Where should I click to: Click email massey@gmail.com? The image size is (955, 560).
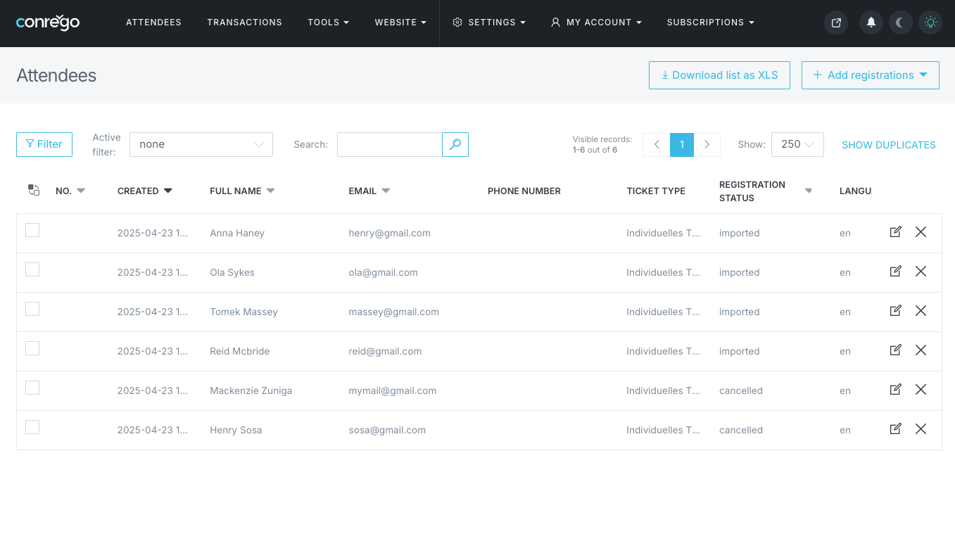pos(393,312)
